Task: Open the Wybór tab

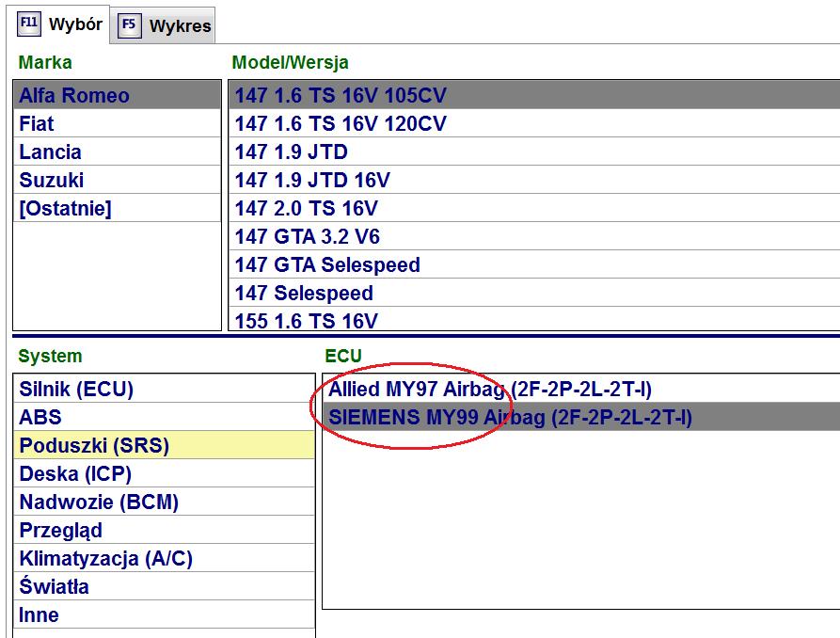Action: tap(59, 24)
